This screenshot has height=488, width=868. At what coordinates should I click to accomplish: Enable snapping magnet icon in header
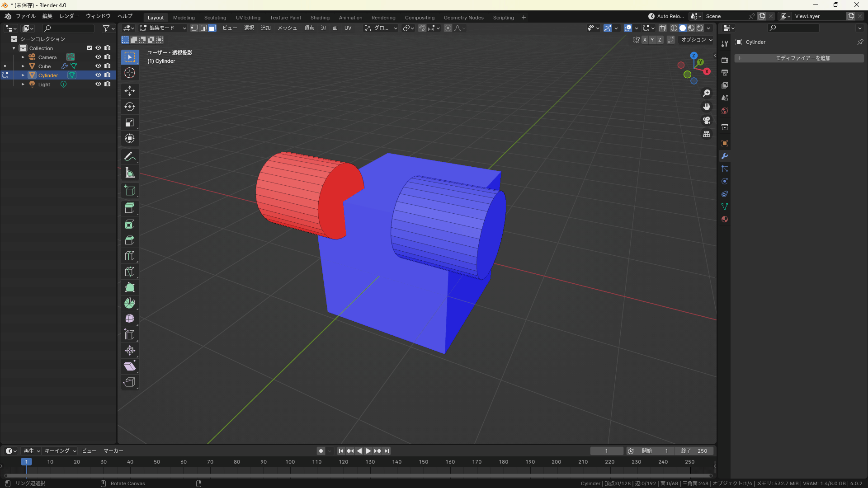point(422,28)
